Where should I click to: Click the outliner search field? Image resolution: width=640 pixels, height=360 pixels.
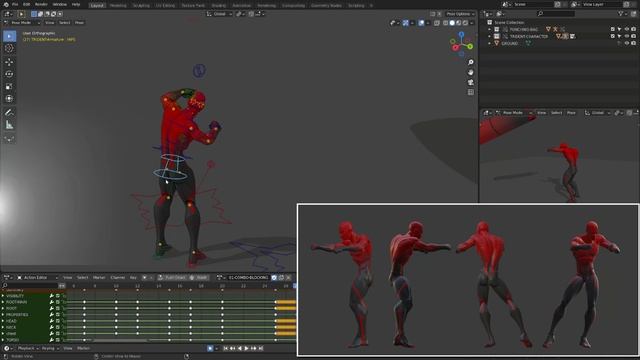(x=556, y=14)
